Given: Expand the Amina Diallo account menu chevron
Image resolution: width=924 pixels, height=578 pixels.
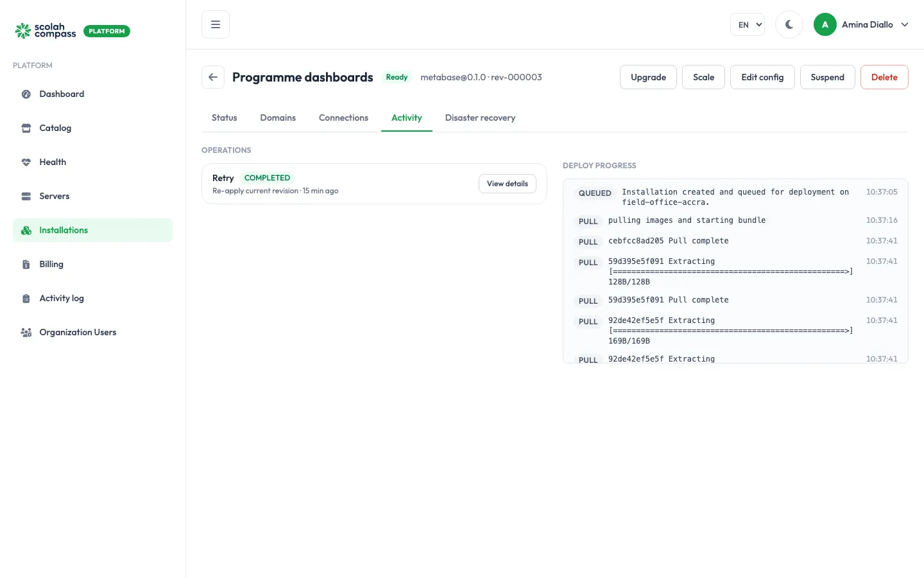Looking at the screenshot, I should (905, 24).
